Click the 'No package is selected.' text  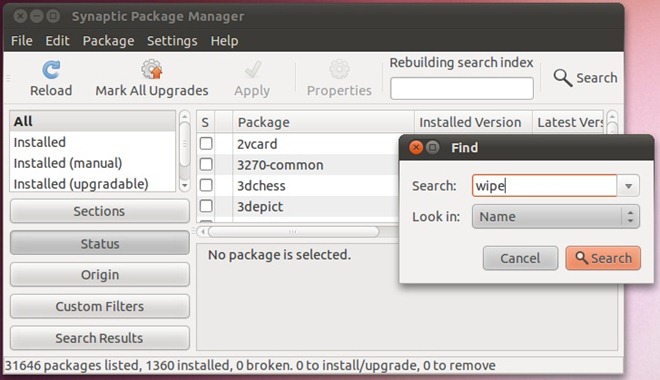coord(279,255)
